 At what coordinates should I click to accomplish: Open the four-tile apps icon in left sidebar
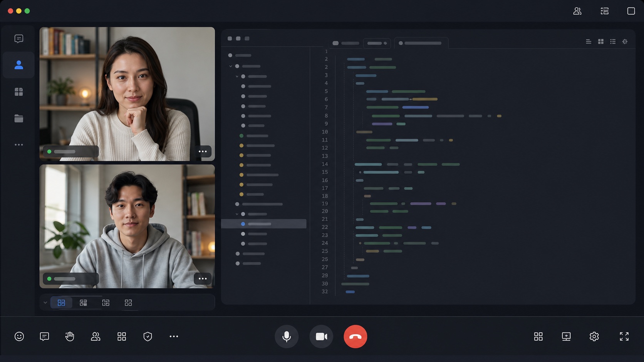point(18,92)
